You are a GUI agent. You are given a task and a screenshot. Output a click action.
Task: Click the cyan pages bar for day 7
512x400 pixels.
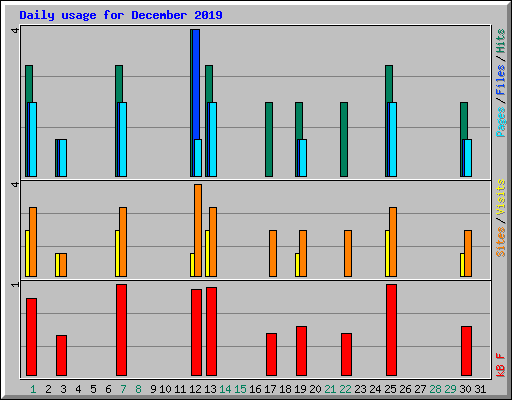123,139
